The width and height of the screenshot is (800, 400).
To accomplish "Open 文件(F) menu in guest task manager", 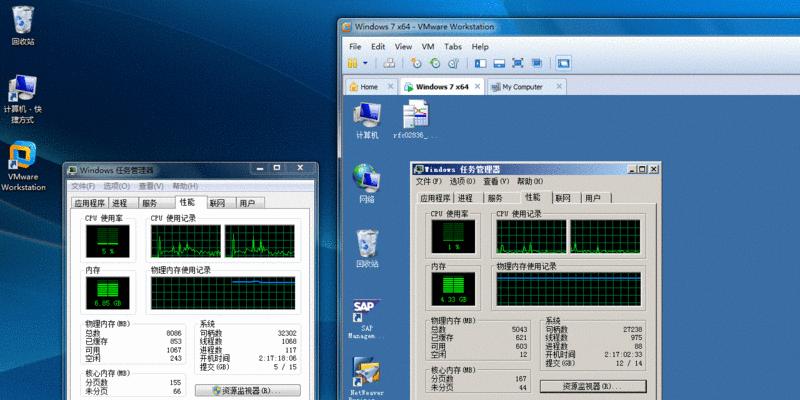I will click(429, 181).
